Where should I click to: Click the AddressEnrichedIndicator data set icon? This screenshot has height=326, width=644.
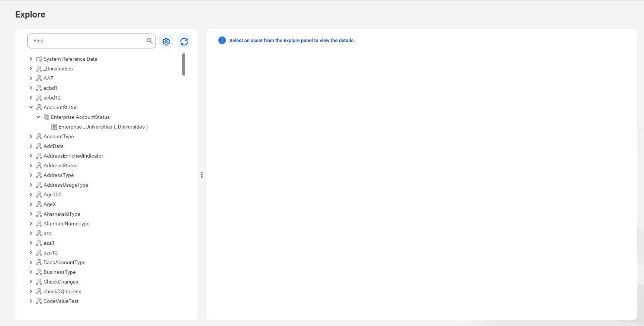click(39, 156)
